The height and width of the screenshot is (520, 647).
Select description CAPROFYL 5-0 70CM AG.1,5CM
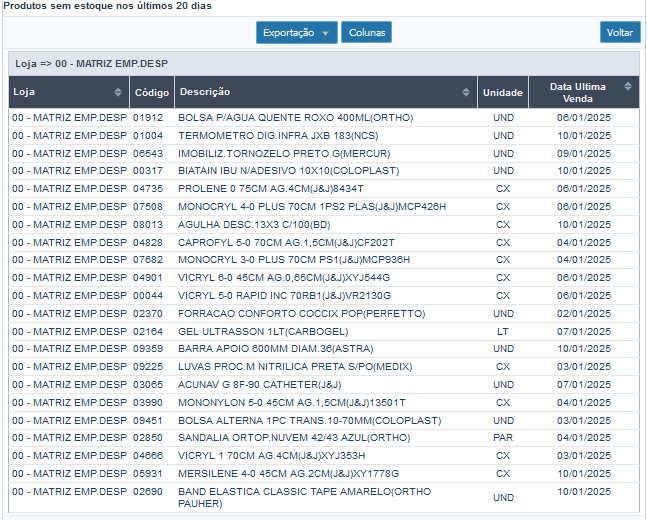click(x=286, y=243)
